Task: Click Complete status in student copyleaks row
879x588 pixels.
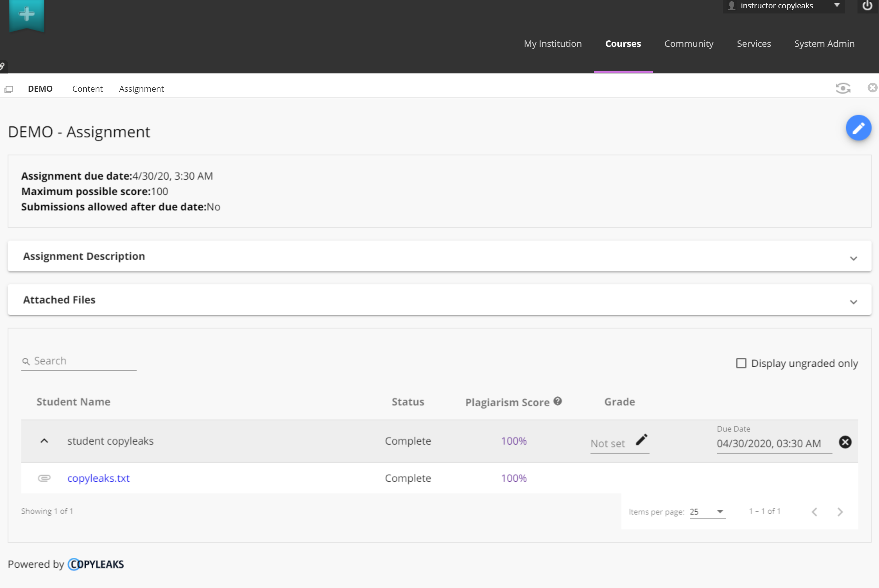Action: click(x=408, y=441)
